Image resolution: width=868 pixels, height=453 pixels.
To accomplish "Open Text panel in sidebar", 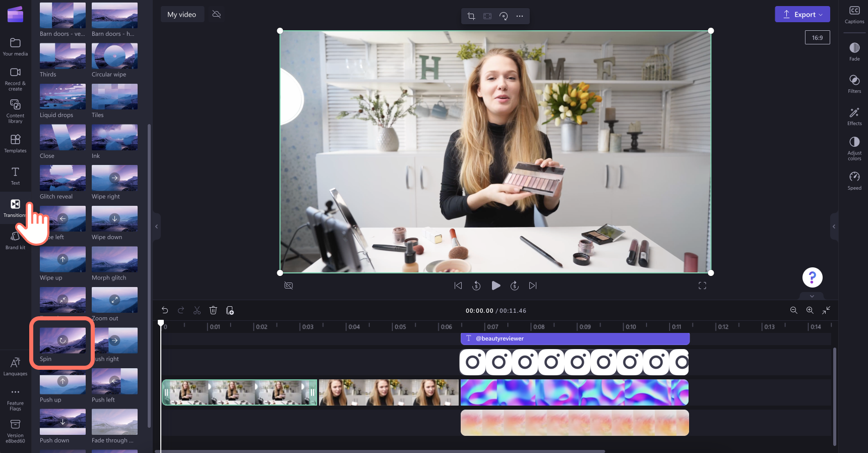I will point(15,176).
